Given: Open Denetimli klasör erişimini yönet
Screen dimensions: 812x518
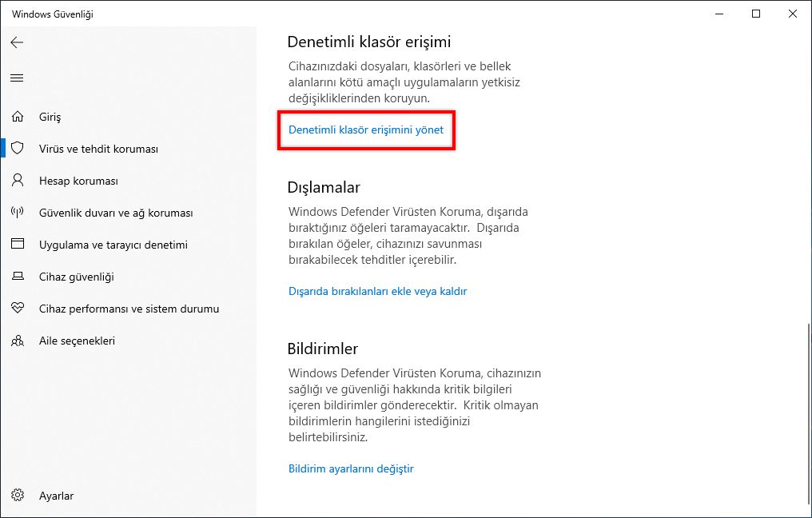Looking at the screenshot, I should 366,130.
